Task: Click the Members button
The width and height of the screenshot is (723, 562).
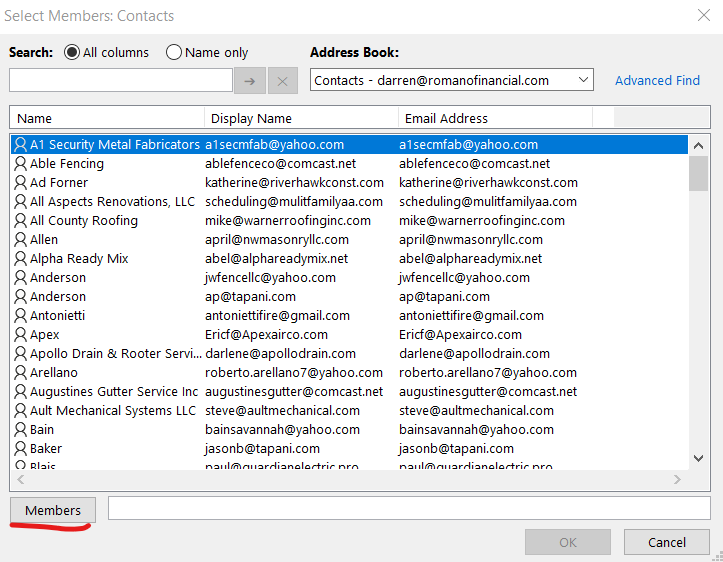Action: point(53,510)
